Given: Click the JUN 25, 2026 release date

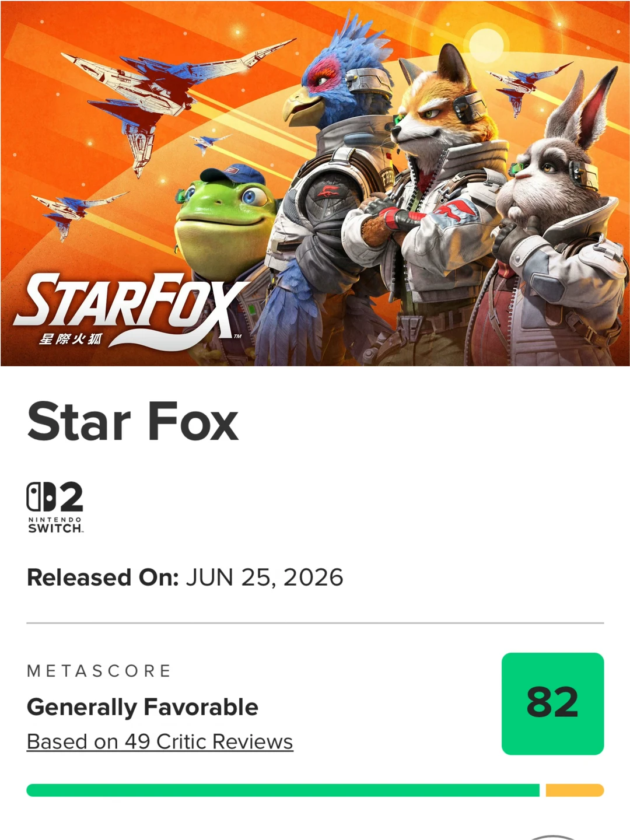Looking at the screenshot, I should click(265, 577).
